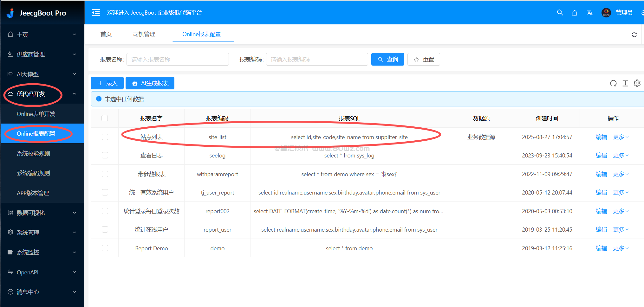Image resolution: width=644 pixels, height=307 pixels.
Task: Click 编辑 for the 站点列表 row
Action: tap(601, 137)
